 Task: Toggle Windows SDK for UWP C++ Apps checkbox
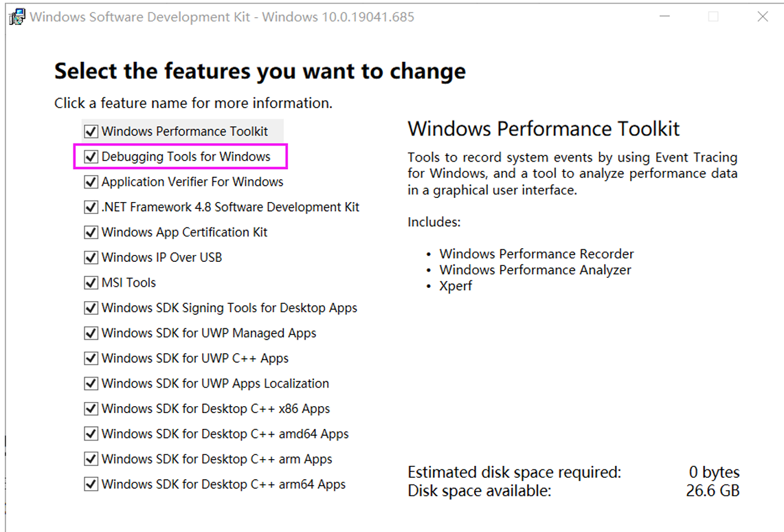pyautogui.click(x=91, y=359)
